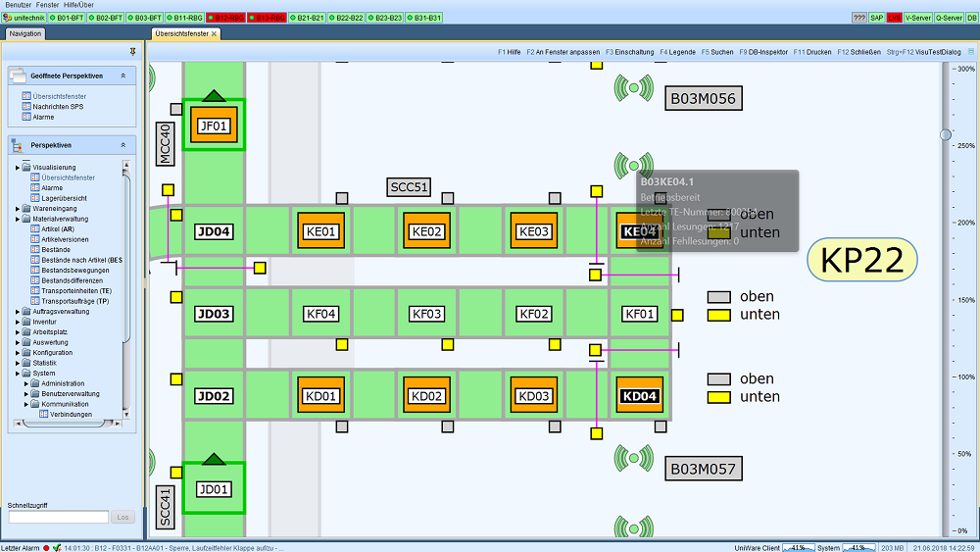
Task: Click the pin icon in Navigation panel
Action: (132, 51)
